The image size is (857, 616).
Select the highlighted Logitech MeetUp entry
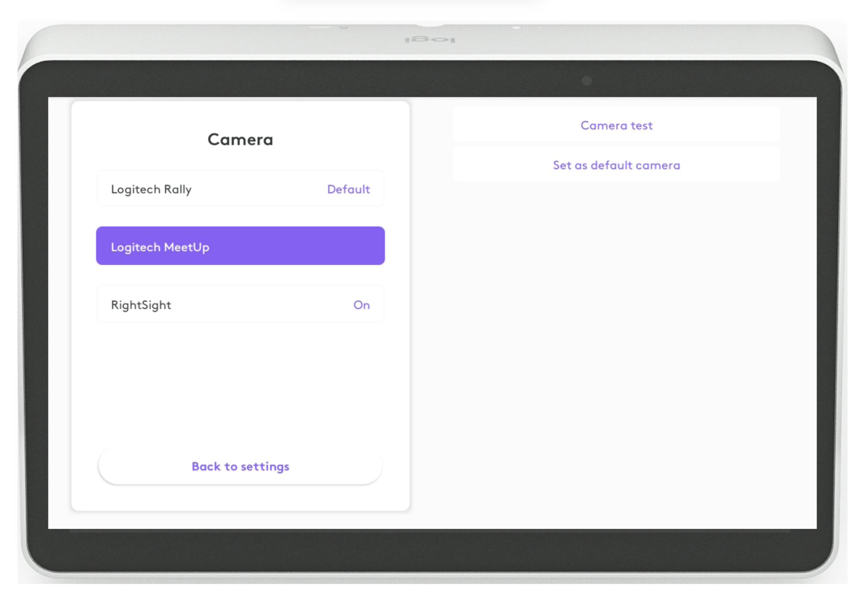(240, 246)
